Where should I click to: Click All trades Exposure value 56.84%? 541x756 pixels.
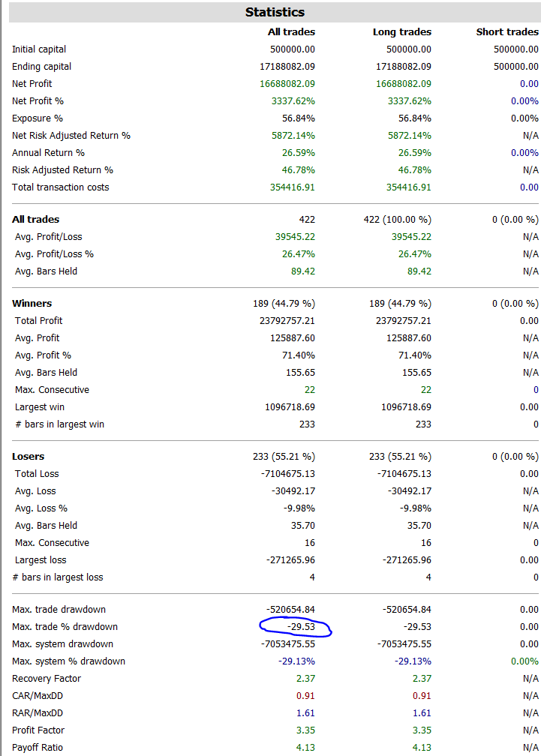tap(299, 118)
